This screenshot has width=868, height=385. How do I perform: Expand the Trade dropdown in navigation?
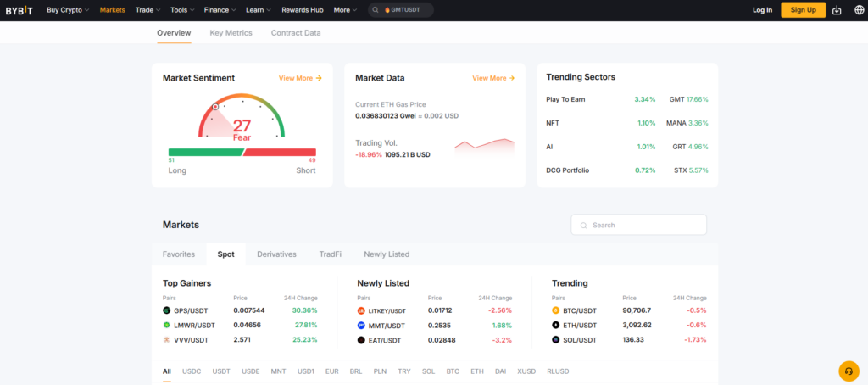(x=147, y=10)
